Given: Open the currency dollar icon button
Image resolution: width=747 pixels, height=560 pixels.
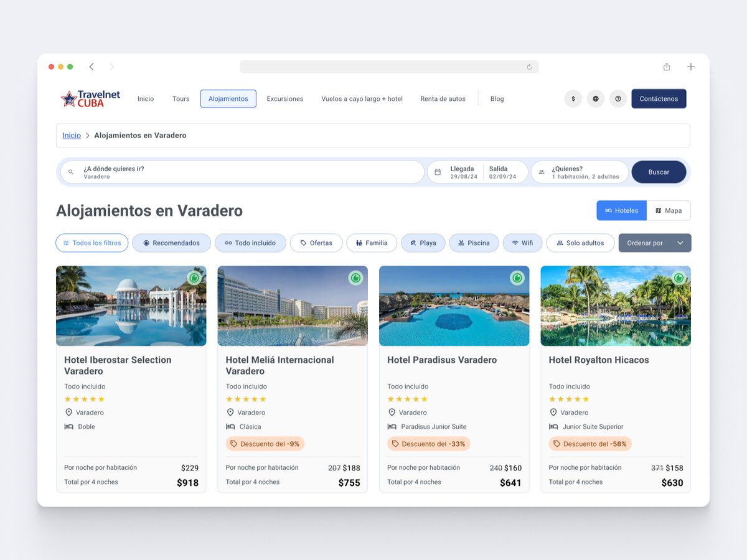Looking at the screenshot, I should (573, 99).
